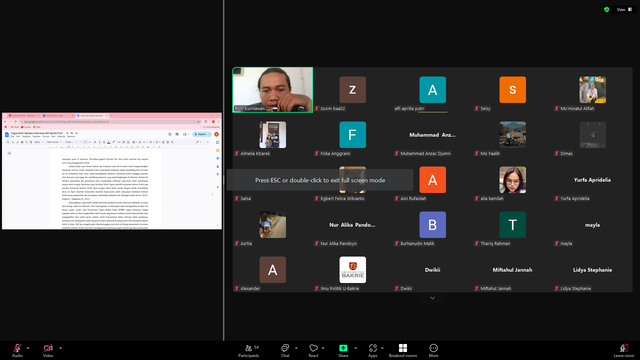Viewport: 640px width, 360px height.
Task: Click the muted mic icon beside Dwikii
Action: coord(396,288)
